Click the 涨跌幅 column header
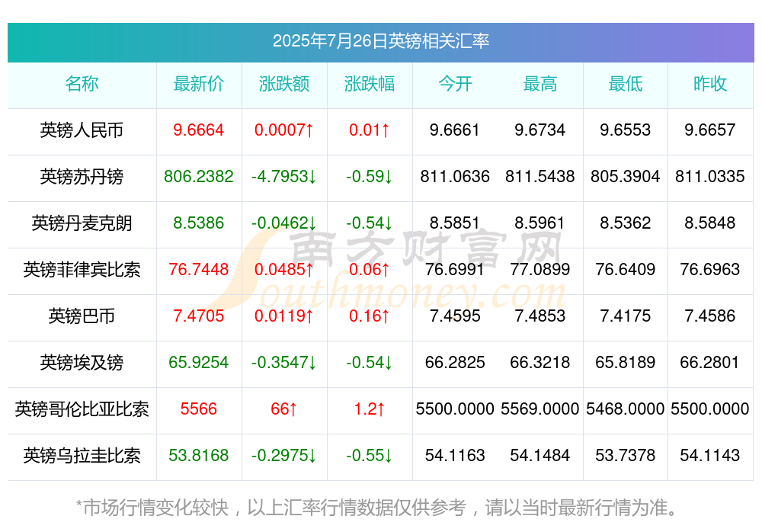Image resolution: width=762 pixels, height=532 pixels. [x=370, y=84]
